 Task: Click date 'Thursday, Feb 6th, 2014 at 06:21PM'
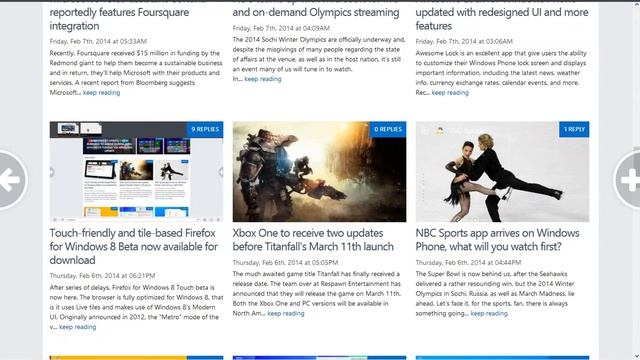pos(102,276)
